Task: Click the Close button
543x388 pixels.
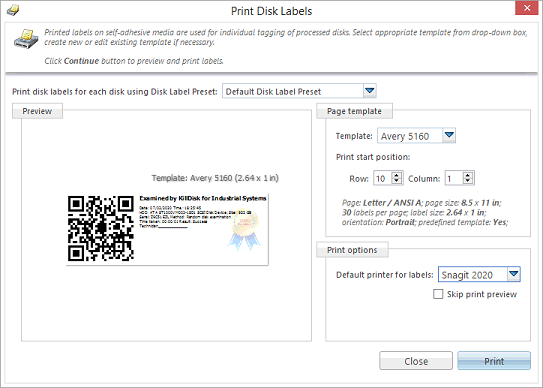Action: (416, 361)
